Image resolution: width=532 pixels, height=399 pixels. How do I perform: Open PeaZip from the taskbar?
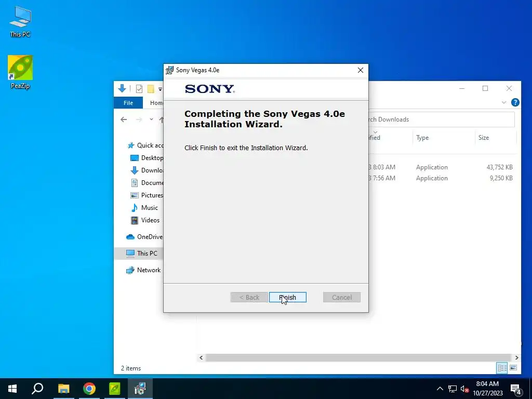click(115, 389)
